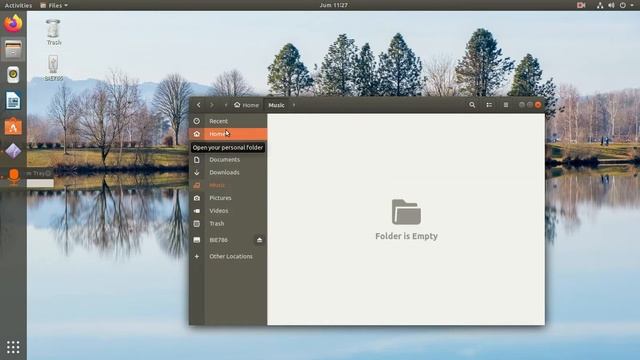Minimize the Files window
640x360 pixels.
[x=522, y=105]
